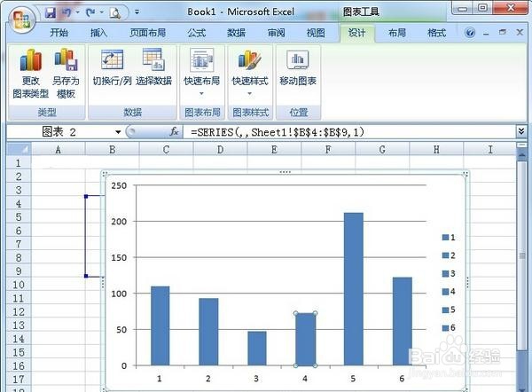
Task: Click the vertical split box above scrollbar
Action: tap(522, 145)
